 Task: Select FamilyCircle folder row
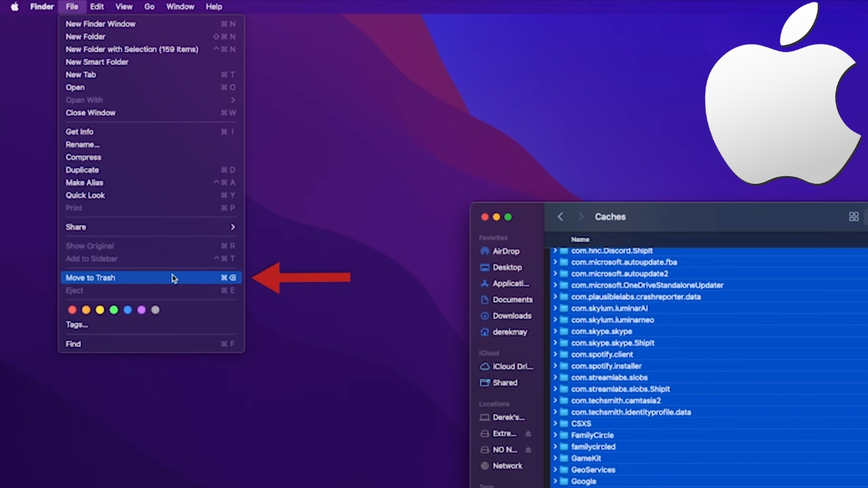pos(709,435)
